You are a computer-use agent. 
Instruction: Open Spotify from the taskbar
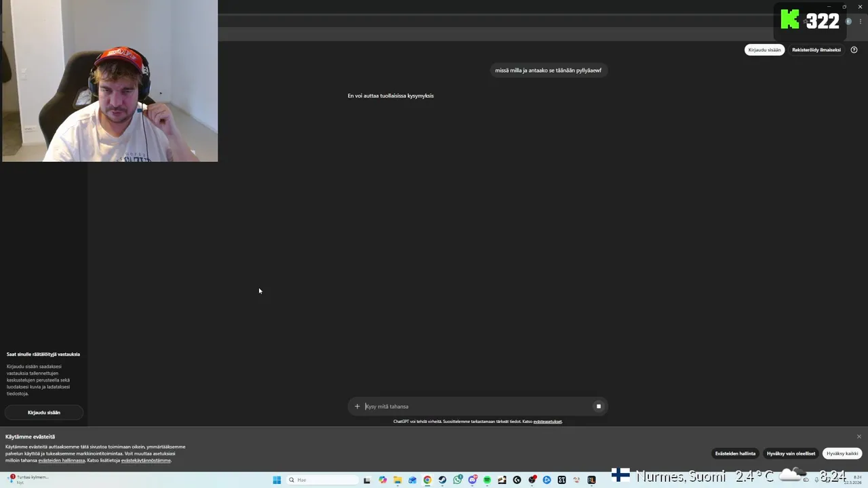tap(487, 480)
